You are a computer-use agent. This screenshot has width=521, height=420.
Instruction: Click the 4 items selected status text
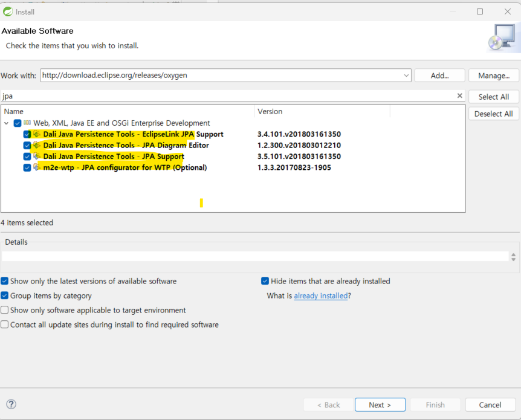click(x=27, y=222)
